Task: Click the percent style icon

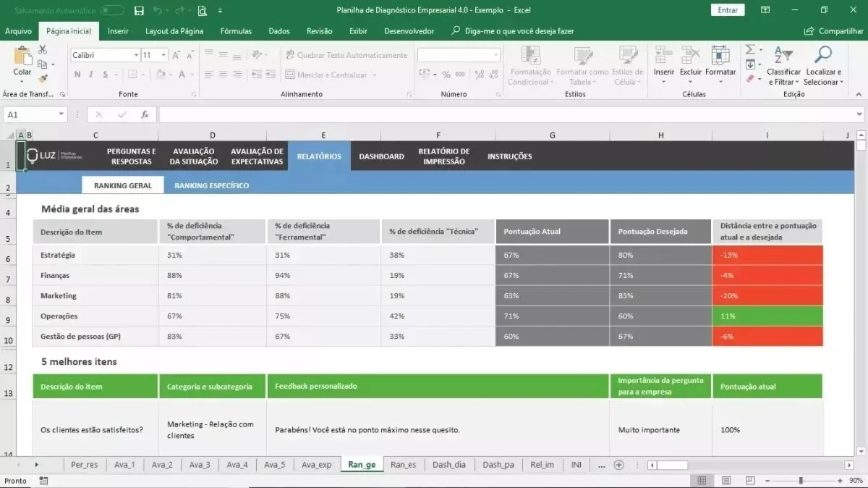Action: pyautogui.click(x=446, y=75)
